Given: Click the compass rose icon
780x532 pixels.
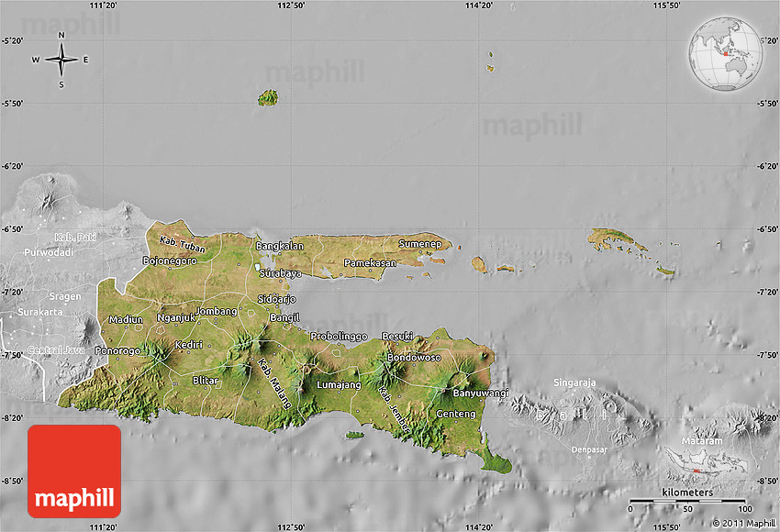Looking at the screenshot, I should pos(61,61).
